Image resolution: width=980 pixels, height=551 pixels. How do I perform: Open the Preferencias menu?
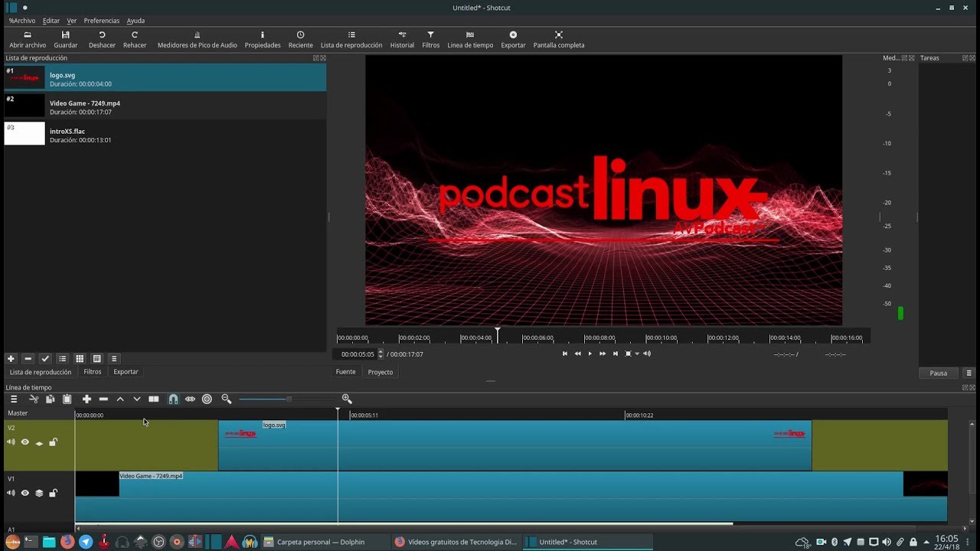click(102, 21)
